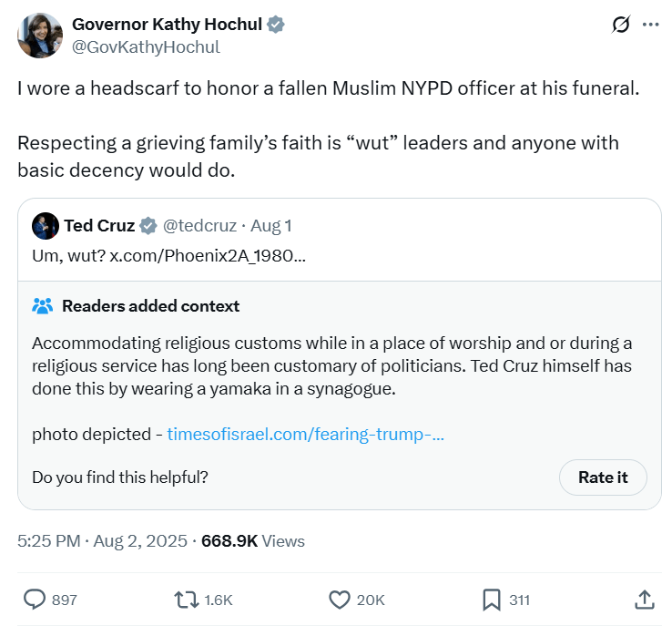Screen dimensions: 672x626
Task: Open the three-dot more options menu
Action: tap(650, 25)
